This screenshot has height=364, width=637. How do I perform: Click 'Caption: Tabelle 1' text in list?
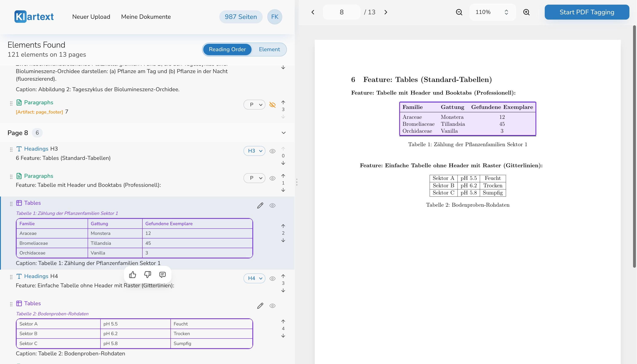(x=88, y=263)
